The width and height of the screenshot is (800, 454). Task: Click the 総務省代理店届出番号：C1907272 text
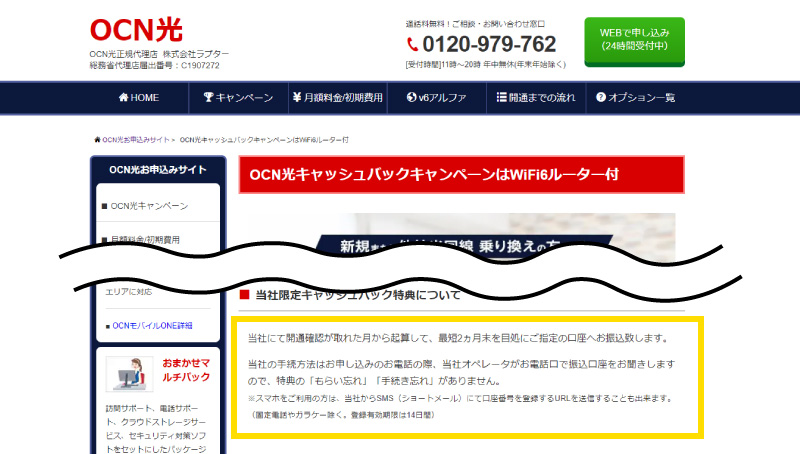[x=155, y=65]
